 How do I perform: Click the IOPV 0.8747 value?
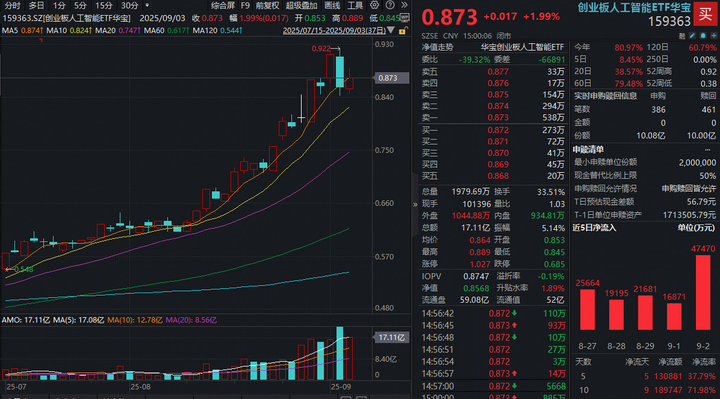476,276
